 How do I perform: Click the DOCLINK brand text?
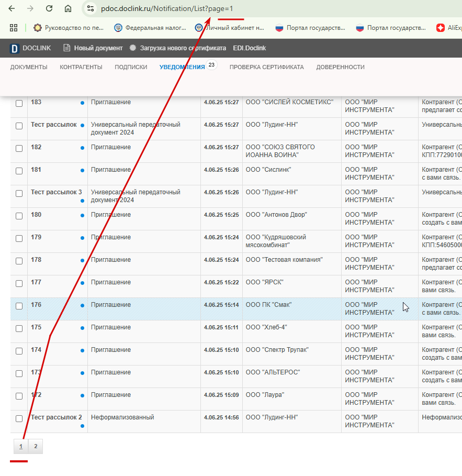tap(37, 48)
